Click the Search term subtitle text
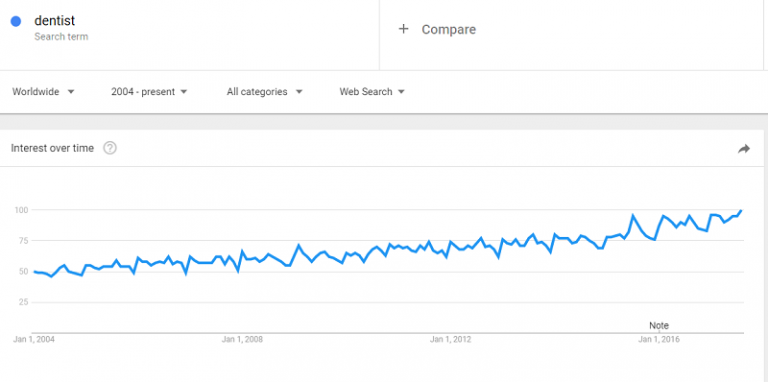This screenshot has height=382, width=768. [x=61, y=37]
